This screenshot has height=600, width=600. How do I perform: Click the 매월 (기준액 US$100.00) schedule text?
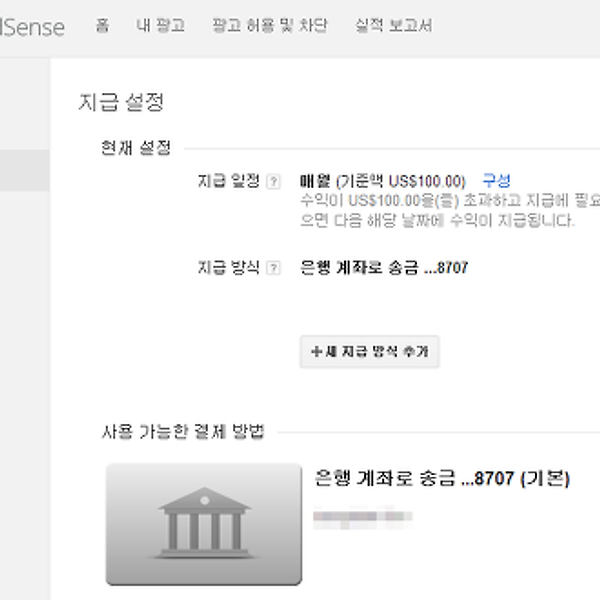(x=382, y=181)
